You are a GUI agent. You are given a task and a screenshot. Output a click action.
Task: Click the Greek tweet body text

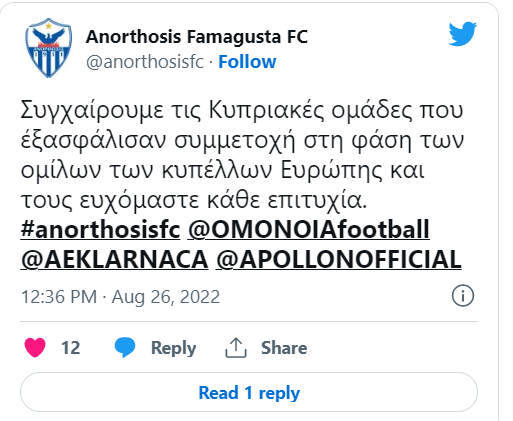242,155
